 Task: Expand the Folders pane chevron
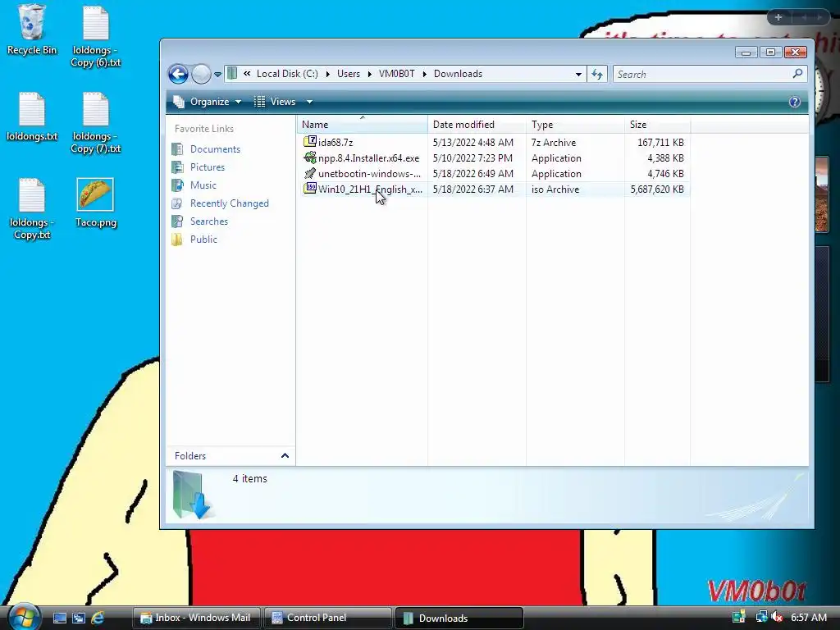pyautogui.click(x=285, y=456)
